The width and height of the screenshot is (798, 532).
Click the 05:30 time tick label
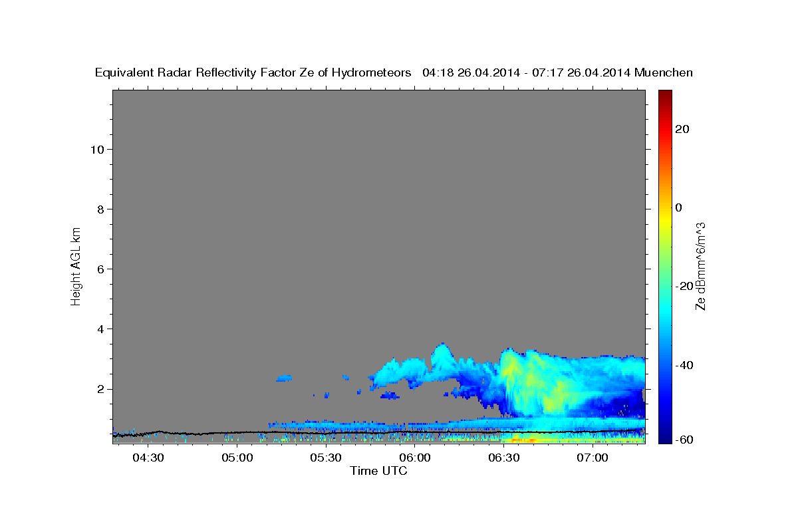(326, 458)
